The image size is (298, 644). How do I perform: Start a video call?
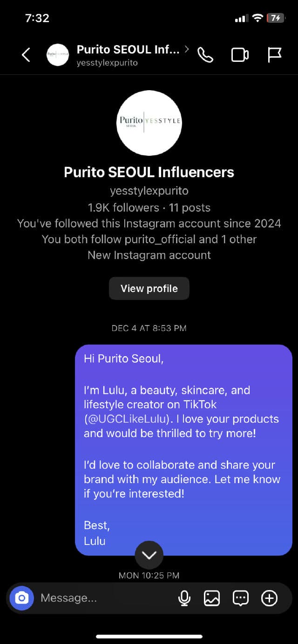pos(240,55)
